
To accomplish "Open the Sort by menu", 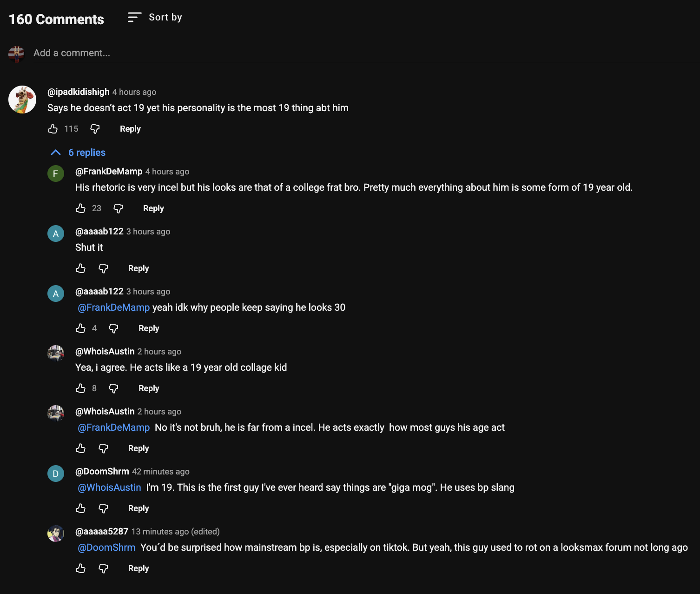I will pyautogui.click(x=165, y=17).
